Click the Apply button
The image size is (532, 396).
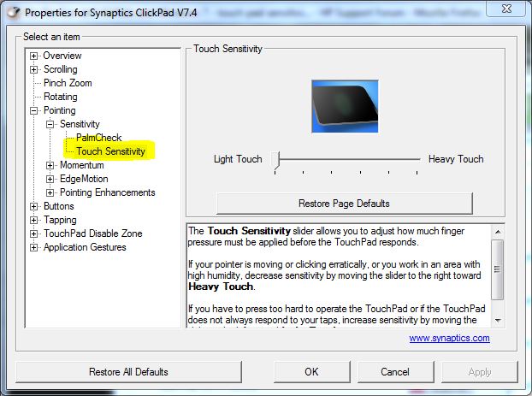click(x=480, y=372)
